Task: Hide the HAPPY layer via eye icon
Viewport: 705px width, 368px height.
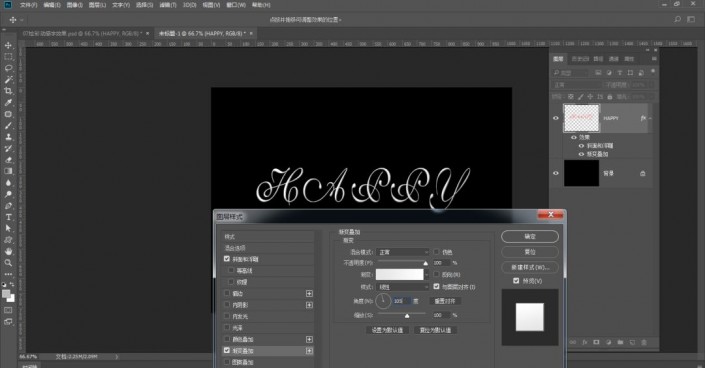Action: click(556, 118)
